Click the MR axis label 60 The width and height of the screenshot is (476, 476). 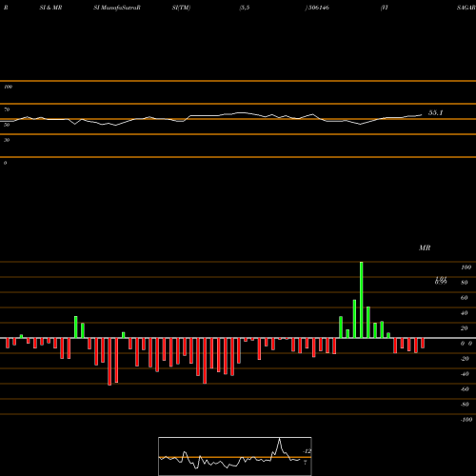(465, 298)
